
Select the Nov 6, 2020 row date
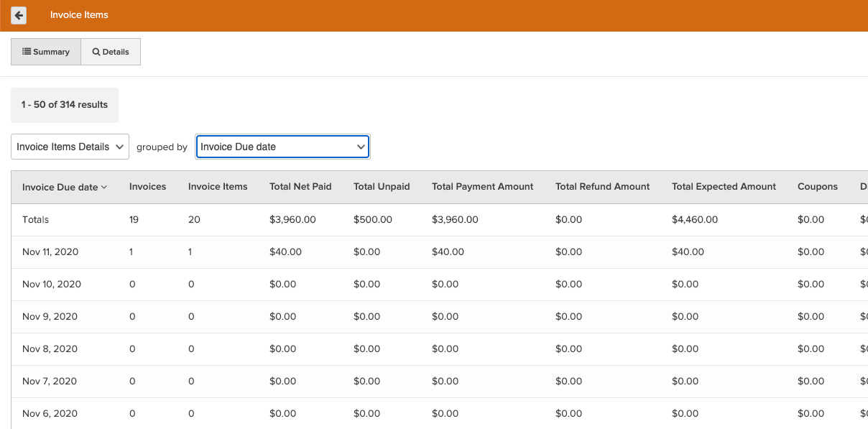click(x=50, y=414)
